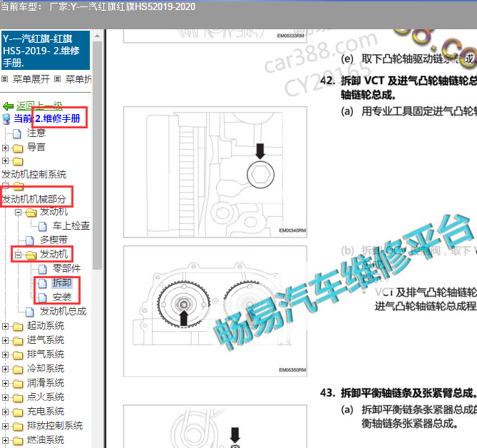Screen dimensions: 477x448
Task: Open the 导言 section
Action: click(36, 147)
